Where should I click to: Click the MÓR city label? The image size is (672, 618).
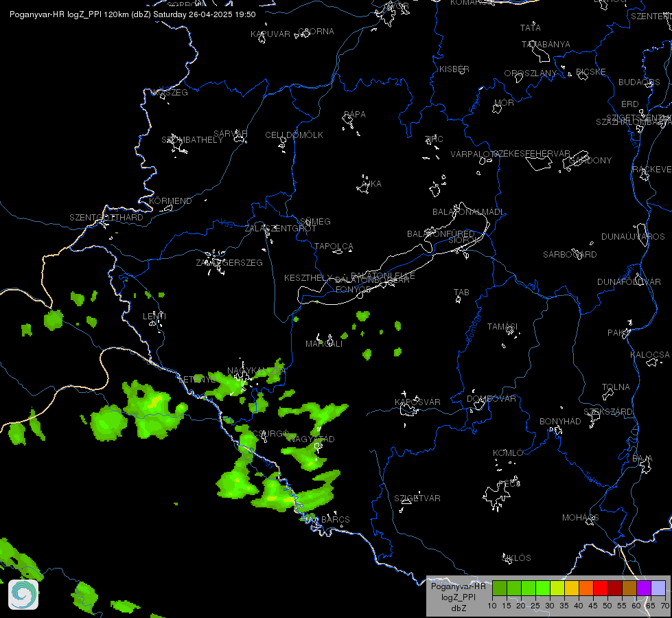coord(504,103)
